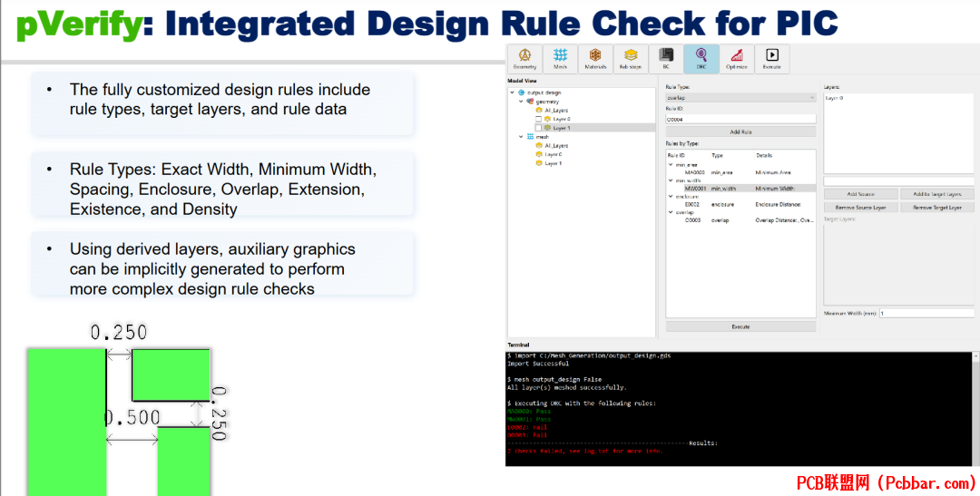Select Layer 0 in the Layers list
The image size is (980, 496).
[835, 98]
